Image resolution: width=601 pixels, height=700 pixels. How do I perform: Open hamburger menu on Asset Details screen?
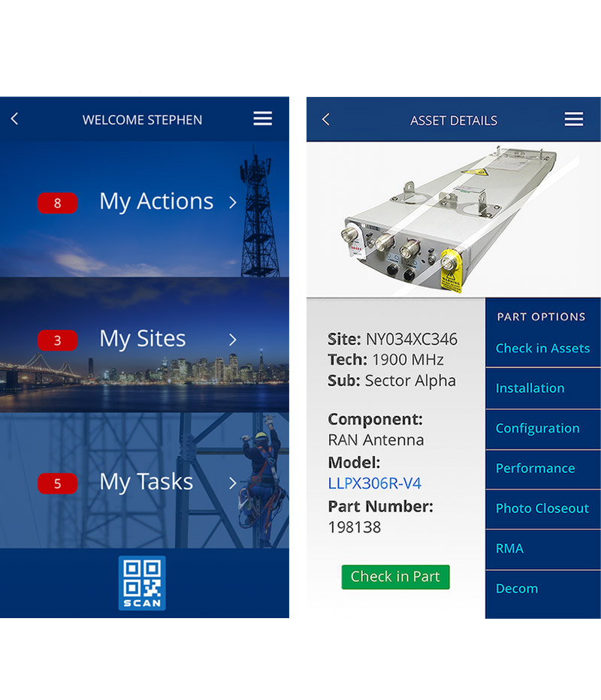coord(574,119)
